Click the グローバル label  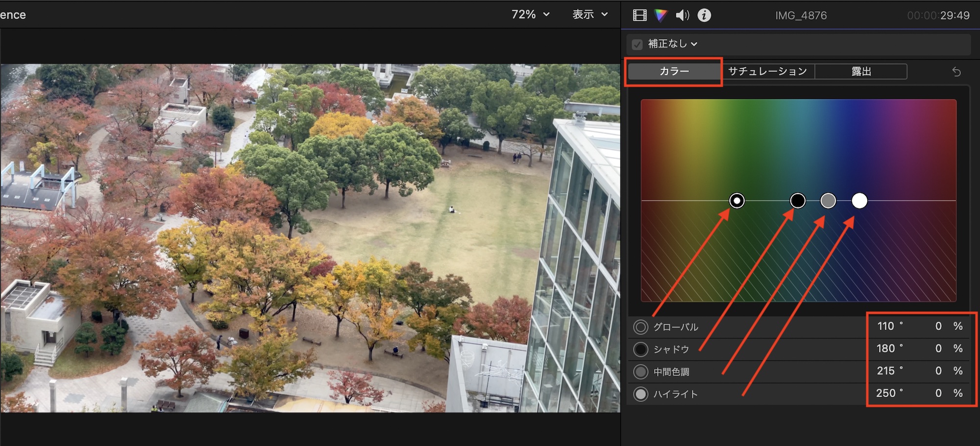676,327
